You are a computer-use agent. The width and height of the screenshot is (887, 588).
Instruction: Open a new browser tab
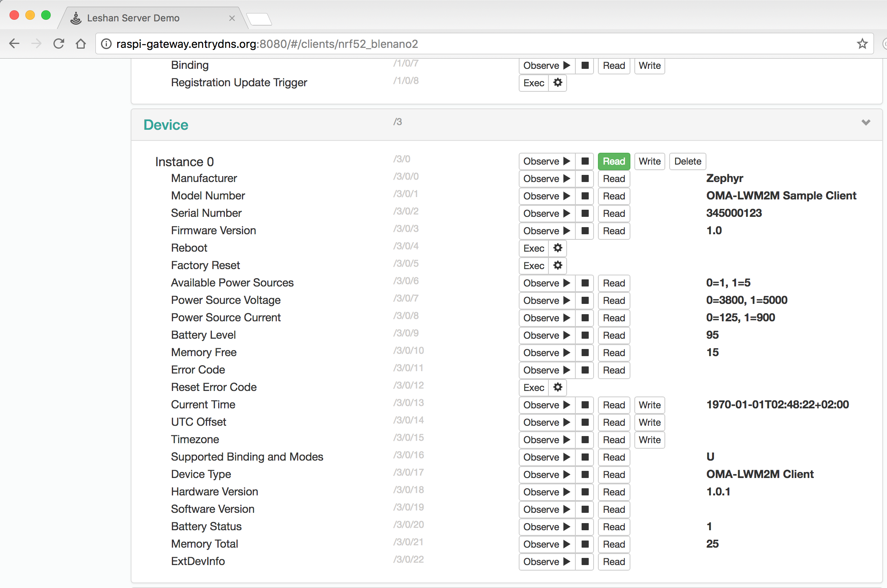[259, 19]
